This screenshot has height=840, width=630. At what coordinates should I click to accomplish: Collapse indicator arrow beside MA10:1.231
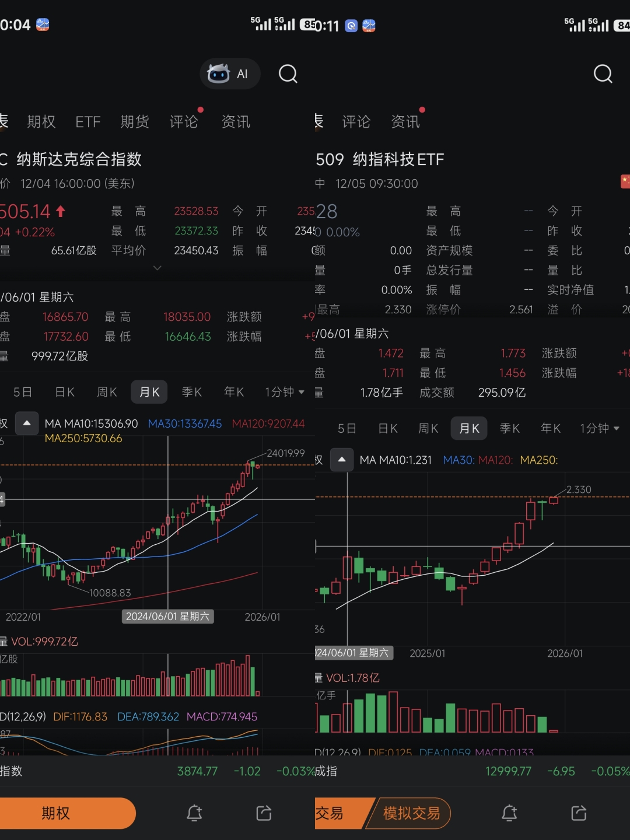(342, 460)
